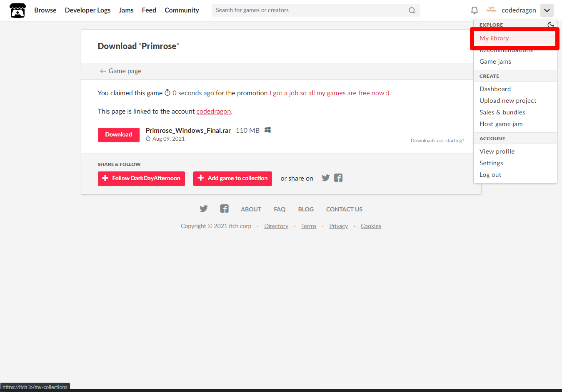
Task: Click the codedragon avatar image
Action: (x=491, y=10)
